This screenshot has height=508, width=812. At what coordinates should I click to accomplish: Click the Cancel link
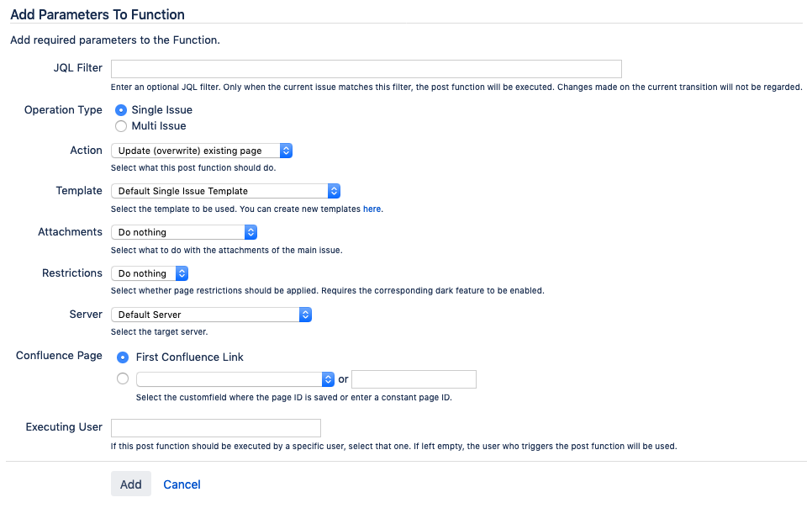[x=182, y=484]
